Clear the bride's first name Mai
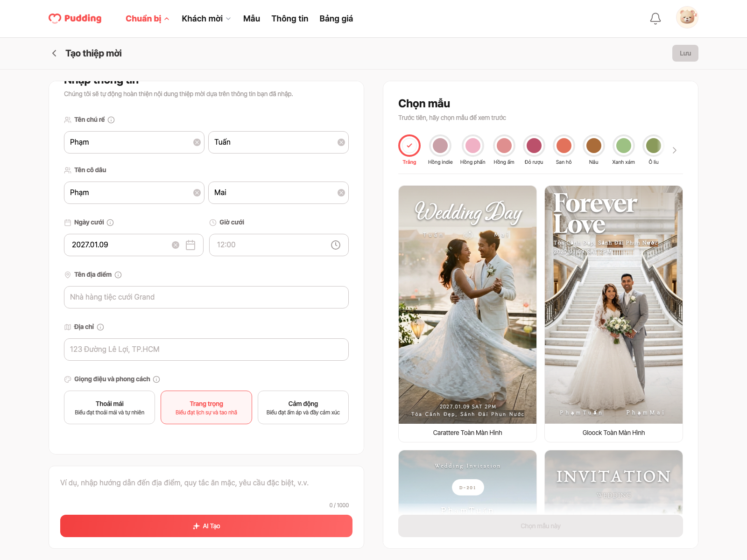The height and width of the screenshot is (560, 747). pos(341,193)
